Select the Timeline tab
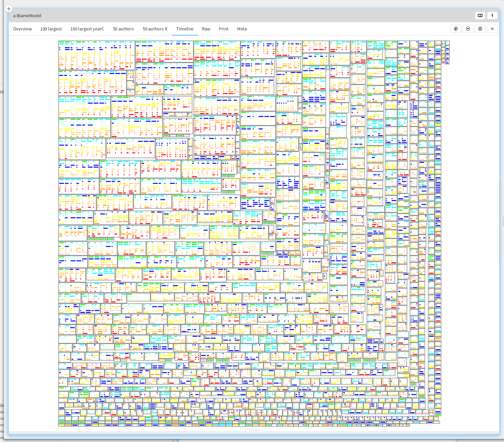 (x=185, y=29)
